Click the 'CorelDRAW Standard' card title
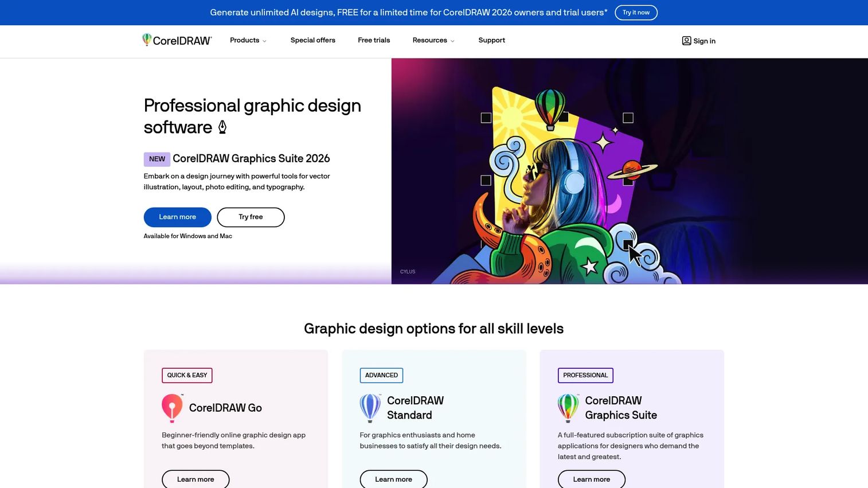Viewport: 868px width, 488px height. 416,408
